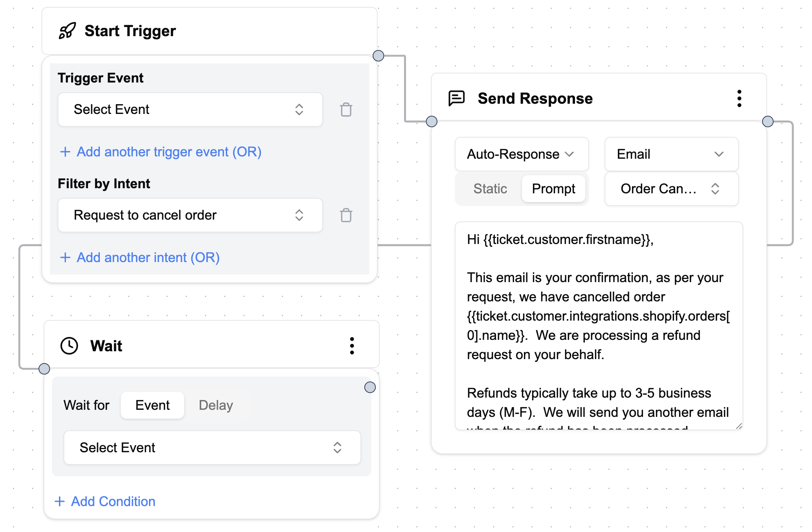Delete the Request to cancel order intent
Viewport: 812px width, 532px height.
(x=345, y=215)
